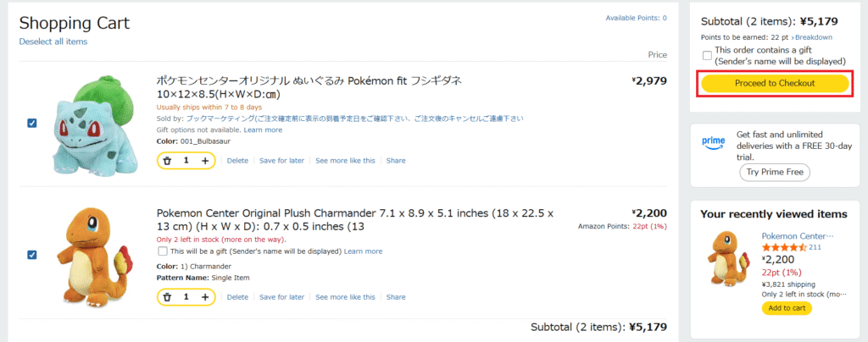Screen dimensions: 868x342
Task: Click the trash icon for Bulbasaur plush
Action: click(x=167, y=160)
